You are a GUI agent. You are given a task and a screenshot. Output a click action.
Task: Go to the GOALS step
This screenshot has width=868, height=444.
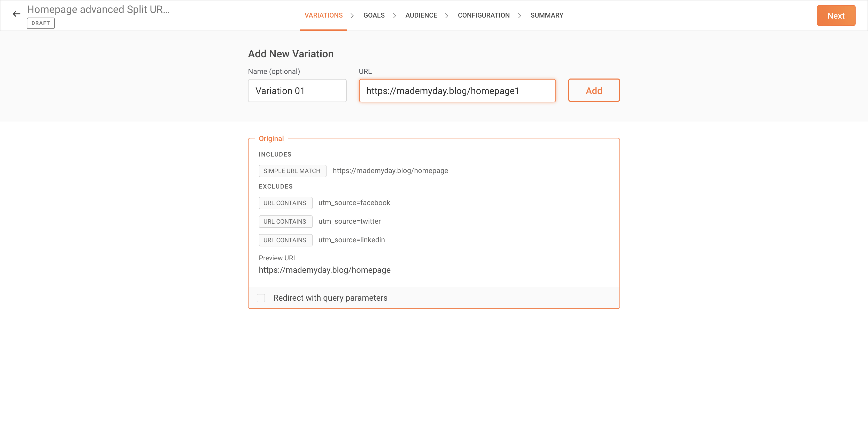374,15
